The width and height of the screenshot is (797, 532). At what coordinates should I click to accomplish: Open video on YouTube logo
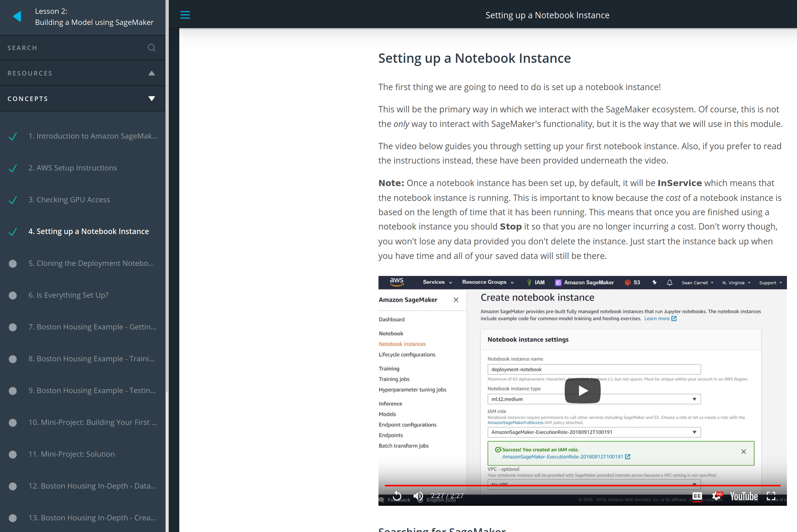(744, 496)
